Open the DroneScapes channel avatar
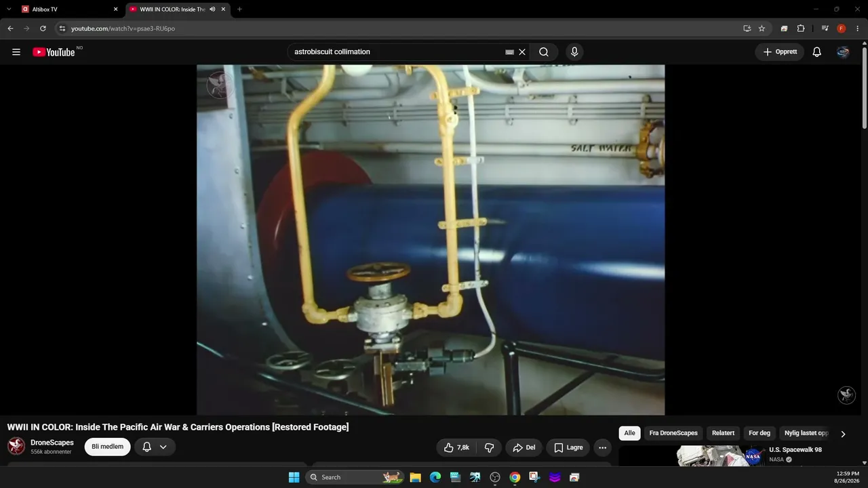Image resolution: width=868 pixels, height=488 pixels. [x=16, y=446]
